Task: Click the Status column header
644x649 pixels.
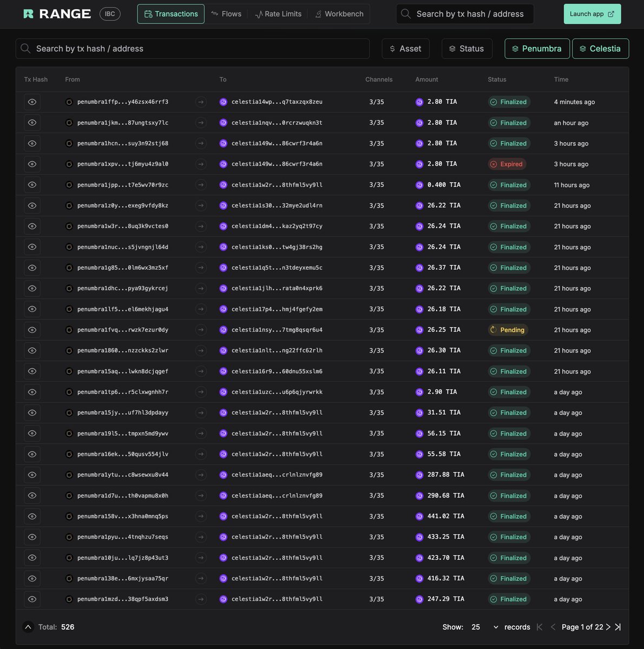Action: click(x=497, y=80)
